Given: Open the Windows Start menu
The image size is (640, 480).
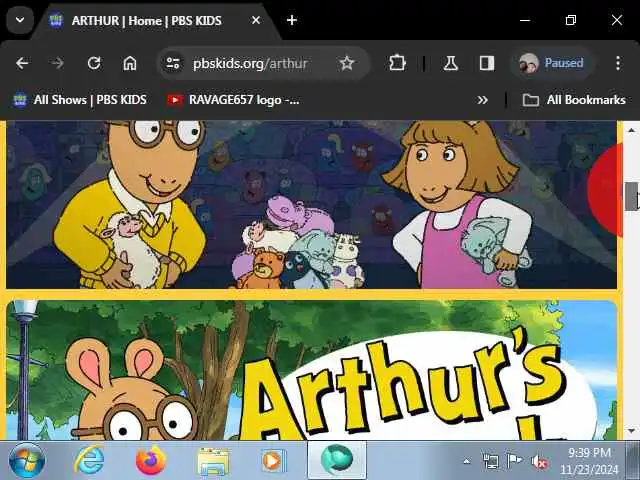Looking at the screenshot, I should (x=27, y=460).
